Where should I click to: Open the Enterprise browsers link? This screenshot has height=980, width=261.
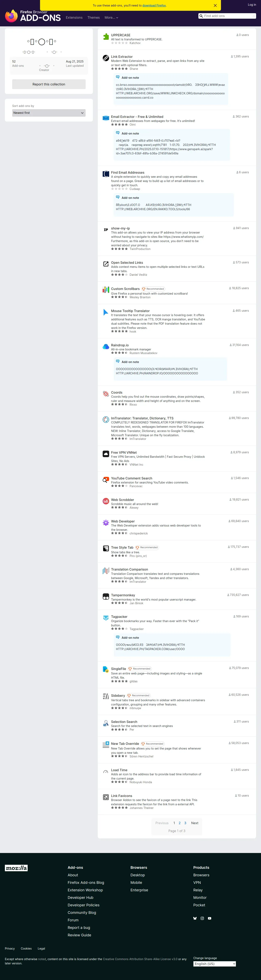tap(139, 890)
